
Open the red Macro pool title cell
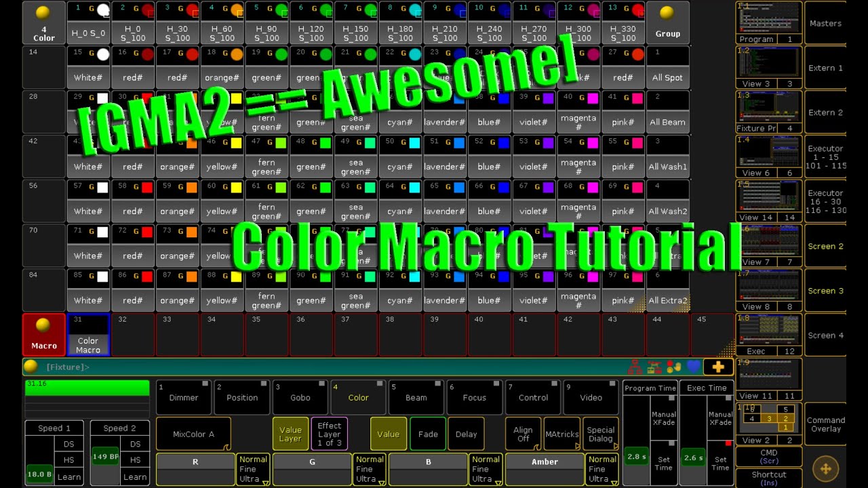44,335
